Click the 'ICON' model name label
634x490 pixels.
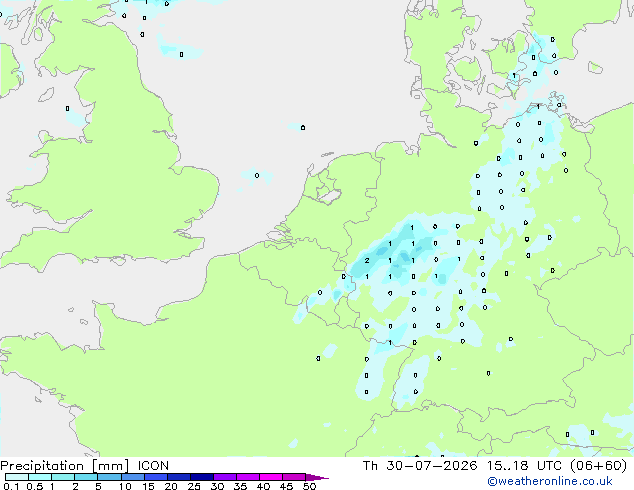(153, 466)
